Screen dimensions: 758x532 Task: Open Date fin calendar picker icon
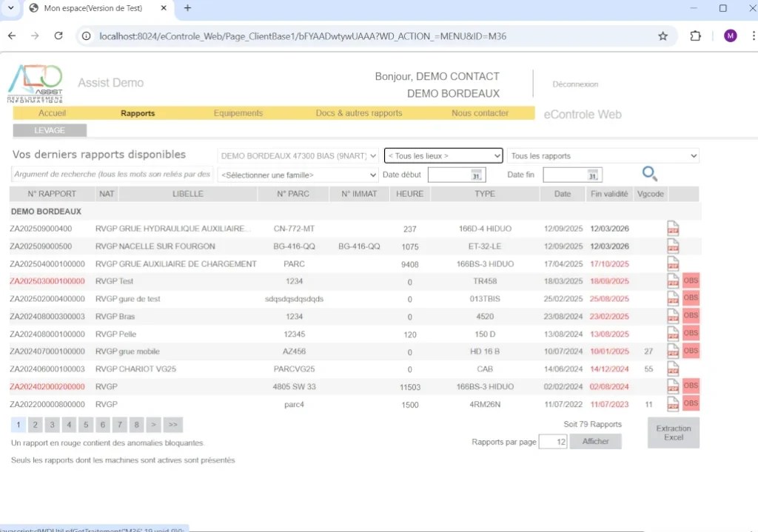(x=592, y=175)
